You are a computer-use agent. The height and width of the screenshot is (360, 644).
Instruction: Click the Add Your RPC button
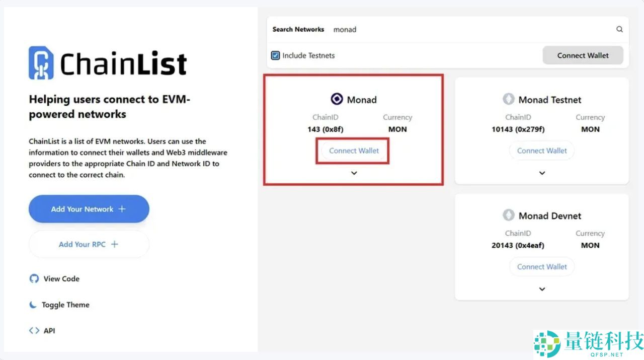[x=89, y=244]
